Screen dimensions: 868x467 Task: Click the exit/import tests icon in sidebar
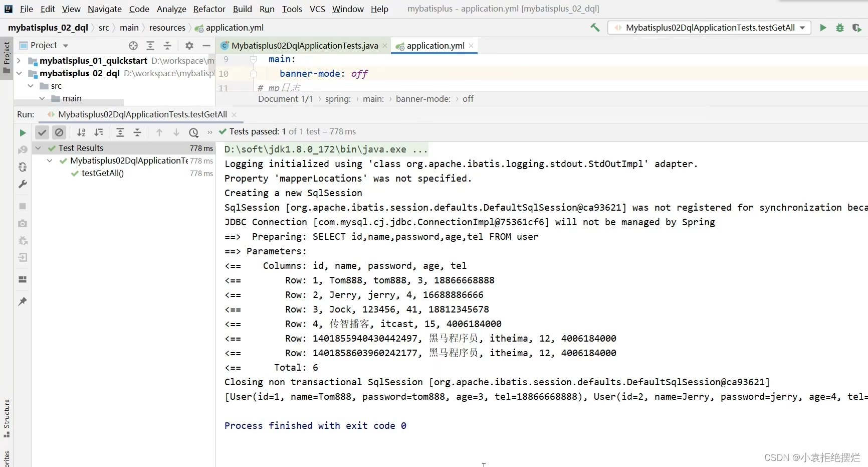(23, 257)
